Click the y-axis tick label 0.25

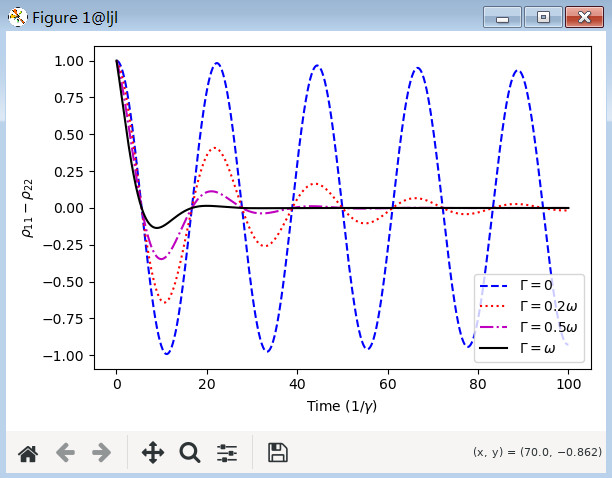[x=69, y=172]
